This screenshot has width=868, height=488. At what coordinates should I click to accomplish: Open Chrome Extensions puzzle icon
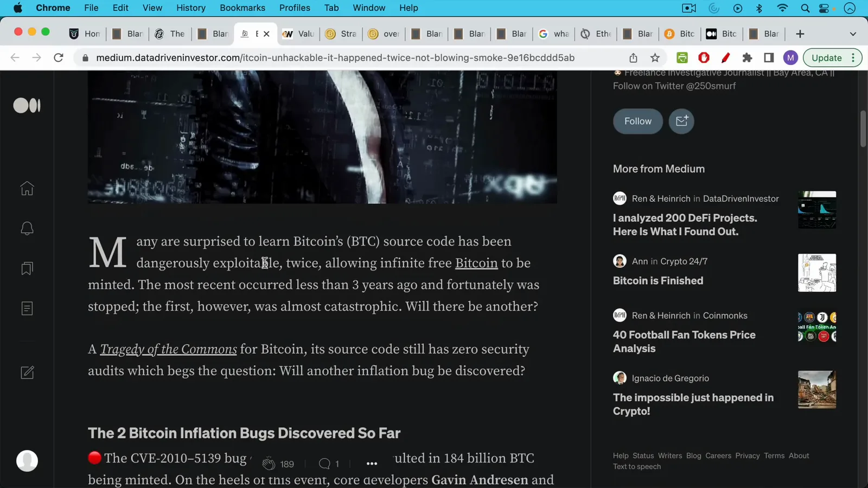747,57
